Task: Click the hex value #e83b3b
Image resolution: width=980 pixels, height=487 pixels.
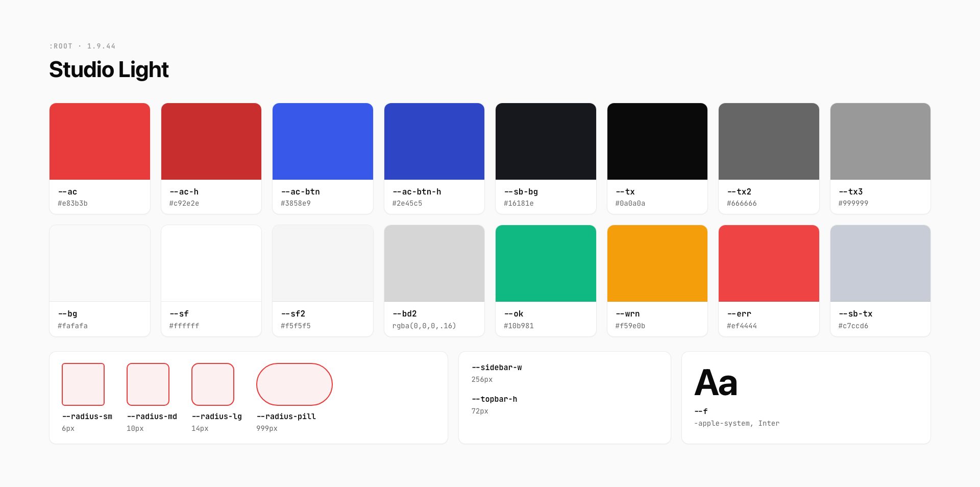Action: click(72, 203)
